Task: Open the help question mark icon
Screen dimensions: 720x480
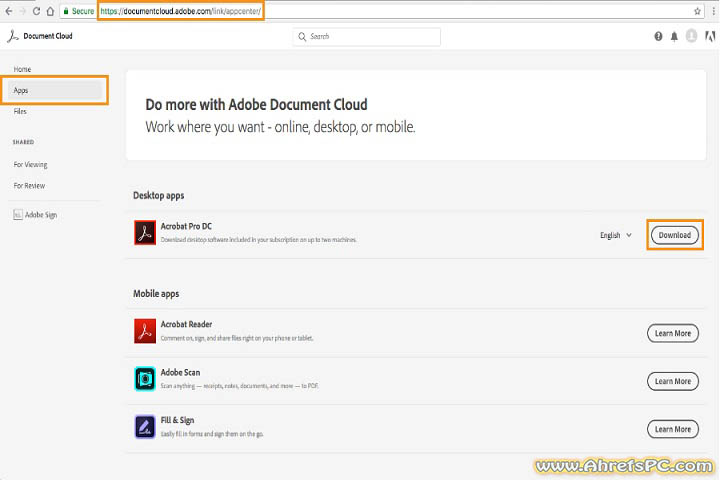Action: coord(658,36)
